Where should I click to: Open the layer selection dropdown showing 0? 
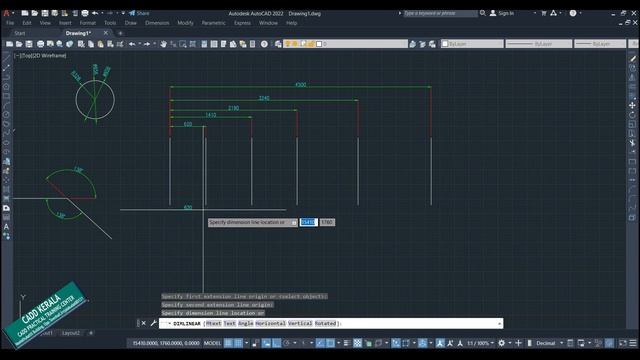point(345,44)
